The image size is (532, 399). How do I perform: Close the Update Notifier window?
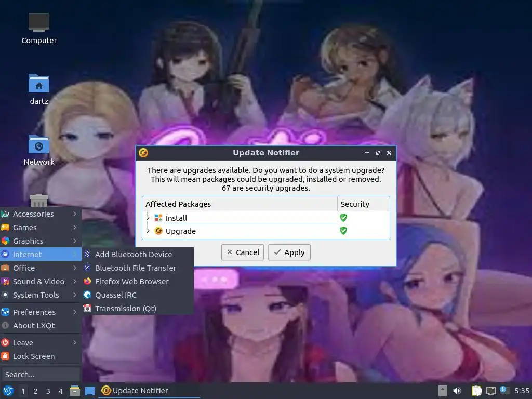(x=389, y=153)
